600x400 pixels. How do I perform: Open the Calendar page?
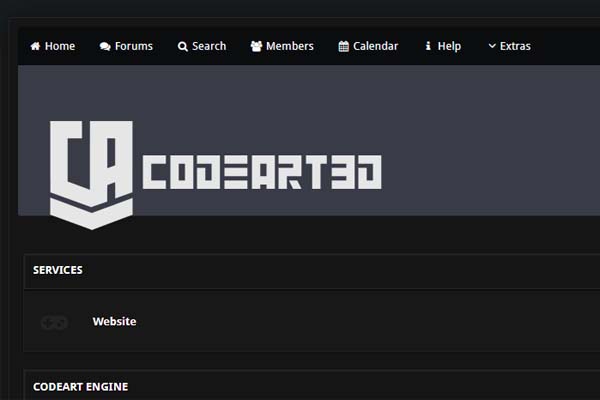[368, 46]
